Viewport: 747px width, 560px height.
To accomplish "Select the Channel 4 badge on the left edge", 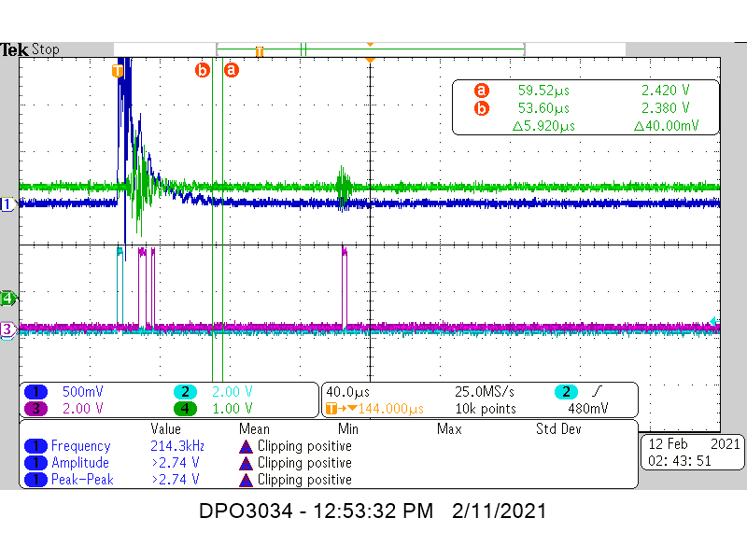I will tap(7, 299).
